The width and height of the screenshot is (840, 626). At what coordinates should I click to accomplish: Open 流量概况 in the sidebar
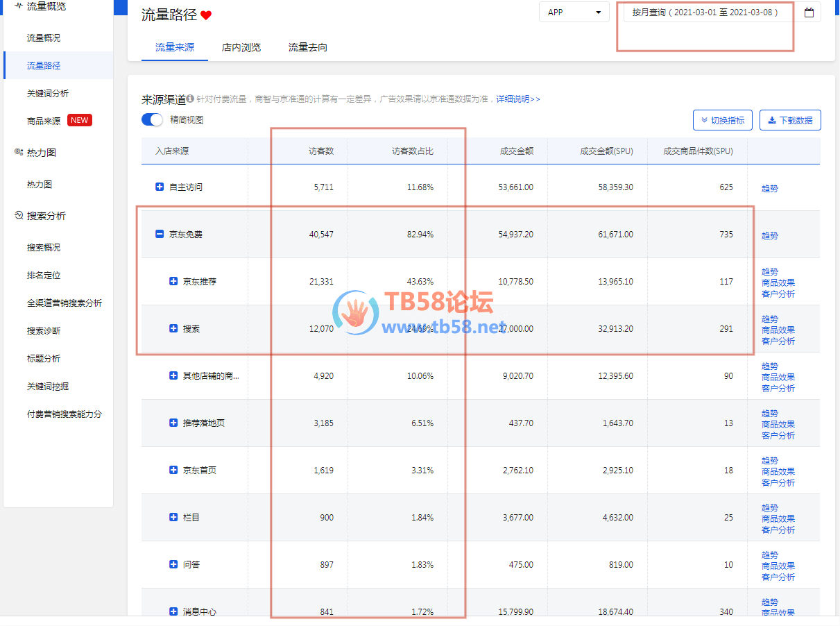[44, 37]
